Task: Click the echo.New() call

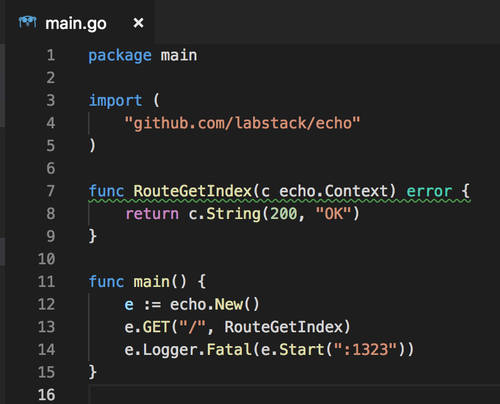Action: (x=214, y=304)
